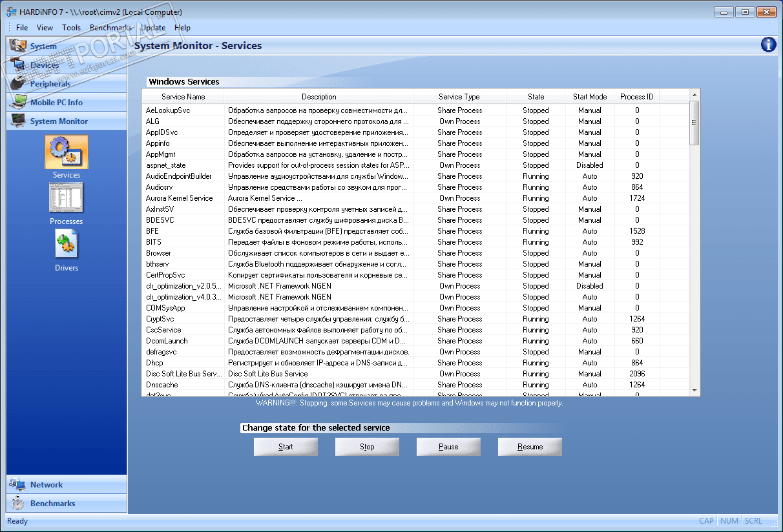Sort by State column header

(x=536, y=97)
